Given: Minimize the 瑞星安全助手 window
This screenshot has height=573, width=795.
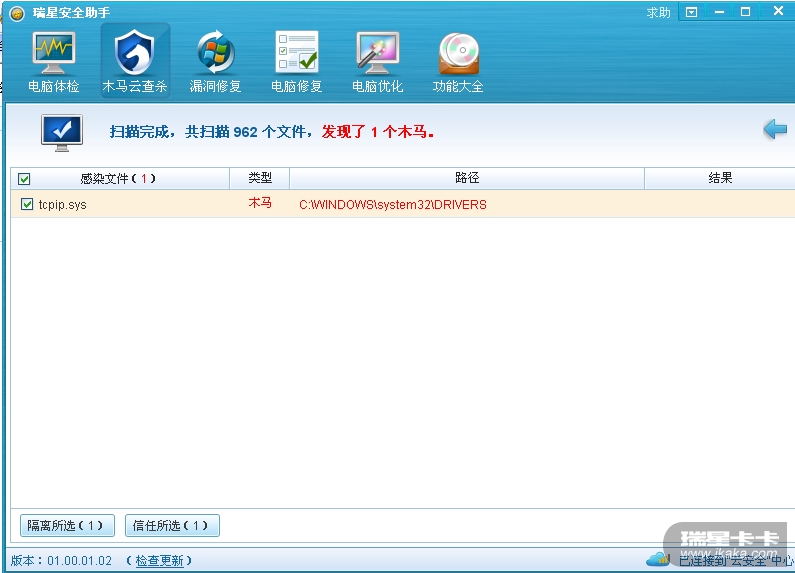Looking at the screenshot, I should coord(719,12).
